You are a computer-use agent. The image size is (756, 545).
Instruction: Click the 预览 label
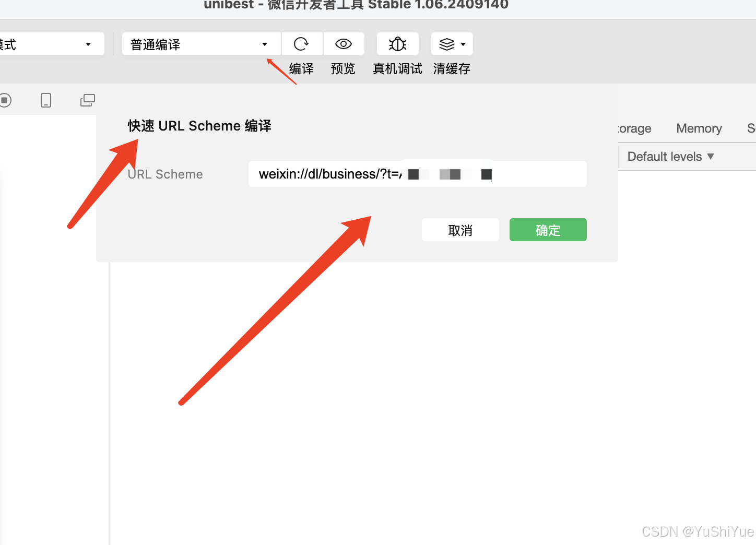tap(343, 68)
